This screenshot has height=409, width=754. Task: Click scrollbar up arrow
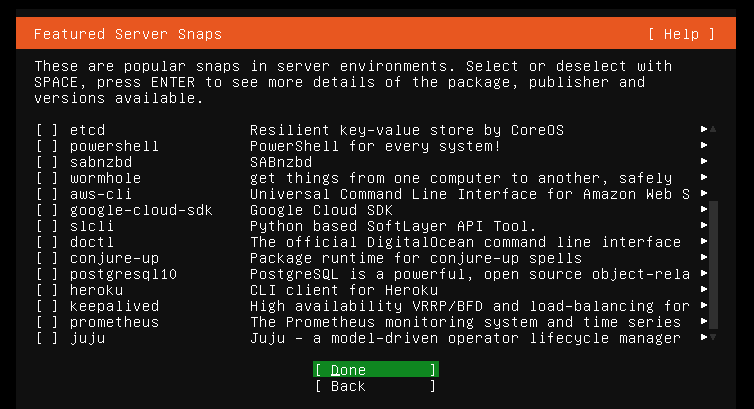[713, 129]
